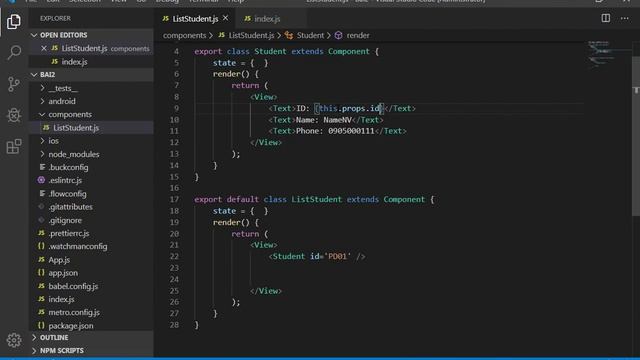The height and width of the screenshot is (360, 640).
Task: Click the ListStudent.js breadcrumb
Action: click(x=247, y=36)
